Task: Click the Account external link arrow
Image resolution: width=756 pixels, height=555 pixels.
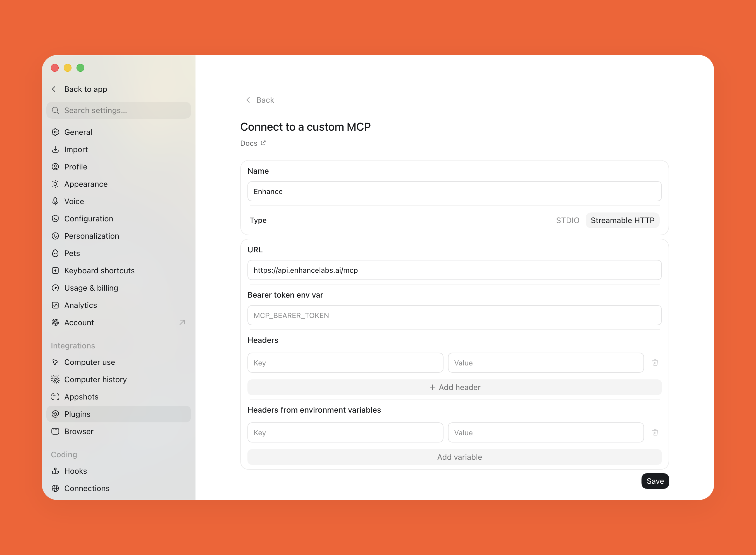Action: tap(182, 322)
